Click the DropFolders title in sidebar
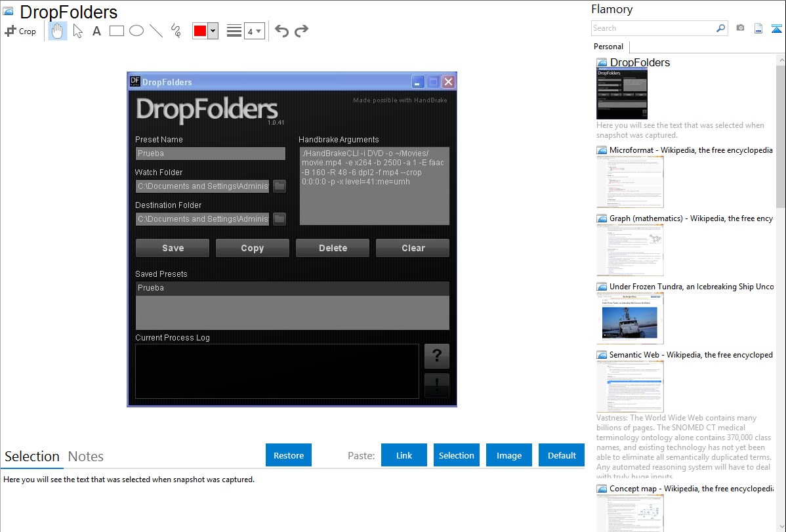 [x=640, y=63]
